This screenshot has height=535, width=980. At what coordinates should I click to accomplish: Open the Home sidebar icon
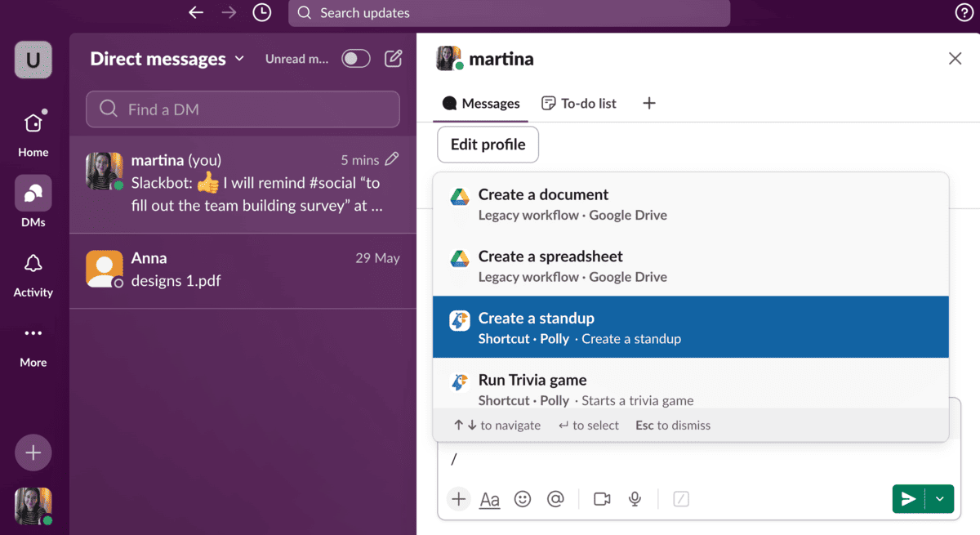(x=33, y=123)
